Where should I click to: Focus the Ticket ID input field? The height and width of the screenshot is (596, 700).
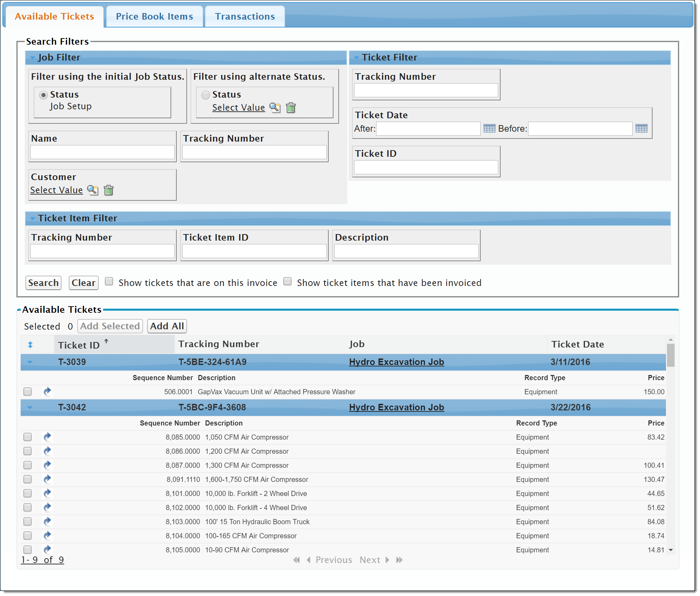(426, 167)
